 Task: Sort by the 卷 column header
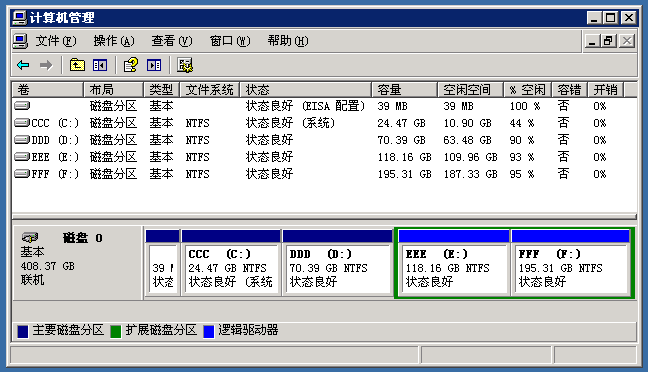coord(48,89)
